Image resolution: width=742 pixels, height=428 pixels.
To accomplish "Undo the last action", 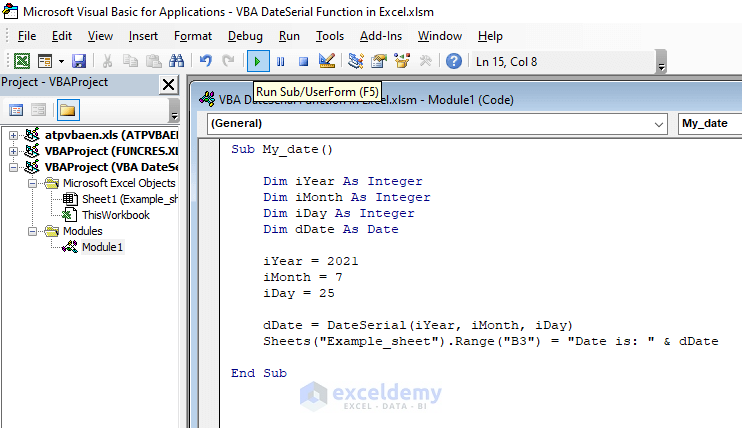I will (205, 61).
